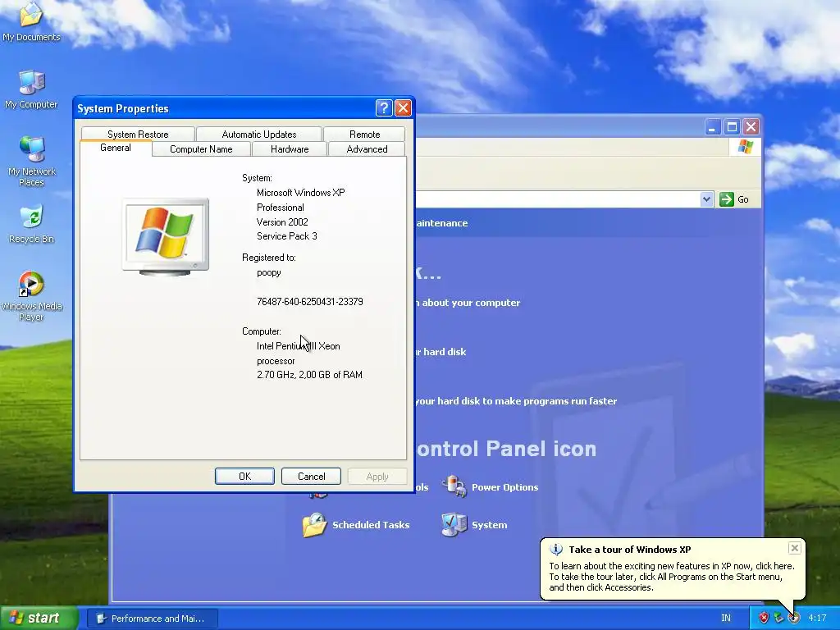The height and width of the screenshot is (630, 840).
Task: Switch to the System Restore tab
Action: click(x=138, y=134)
